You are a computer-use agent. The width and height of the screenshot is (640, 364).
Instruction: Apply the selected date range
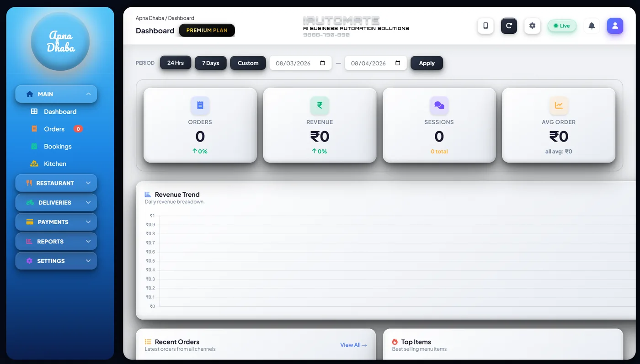pyautogui.click(x=427, y=63)
